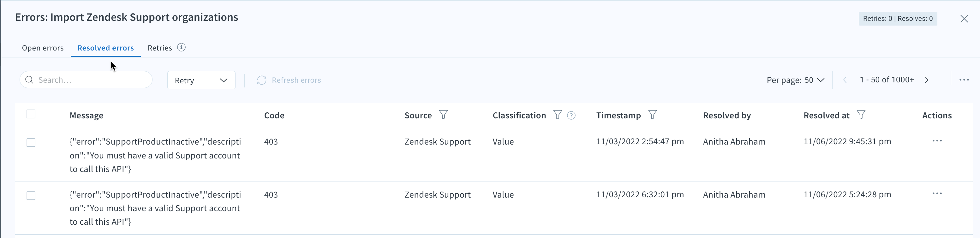Open actions menu for first error row
This screenshot has width=980, height=238.
(x=937, y=141)
